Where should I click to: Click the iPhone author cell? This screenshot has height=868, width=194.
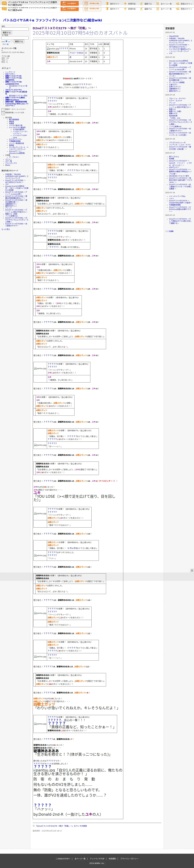click(76, 49)
